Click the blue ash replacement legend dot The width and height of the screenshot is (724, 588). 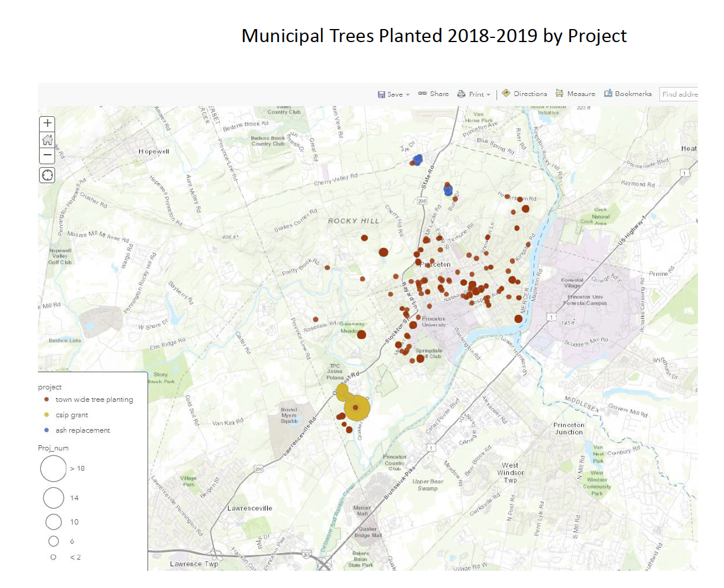(47, 430)
